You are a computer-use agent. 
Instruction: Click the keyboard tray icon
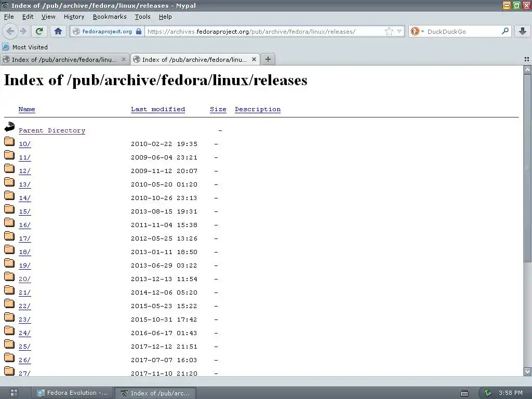pos(464,393)
